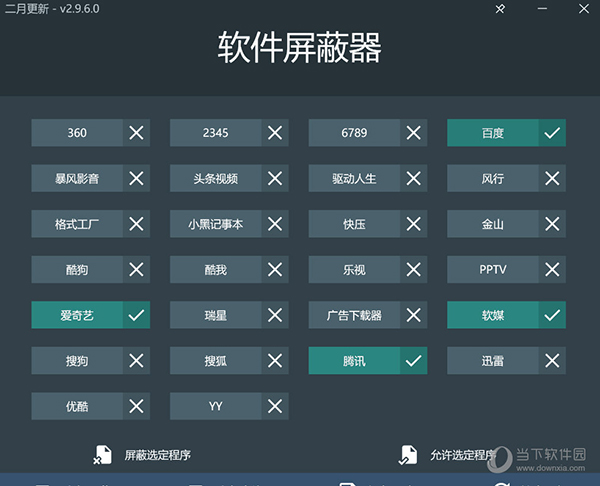The width and height of the screenshot is (600, 486).
Task: Select the 金山 label
Action: coord(493,224)
